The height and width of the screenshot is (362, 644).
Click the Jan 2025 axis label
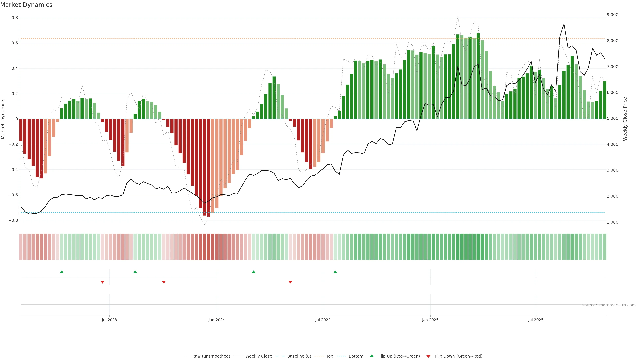430,320
